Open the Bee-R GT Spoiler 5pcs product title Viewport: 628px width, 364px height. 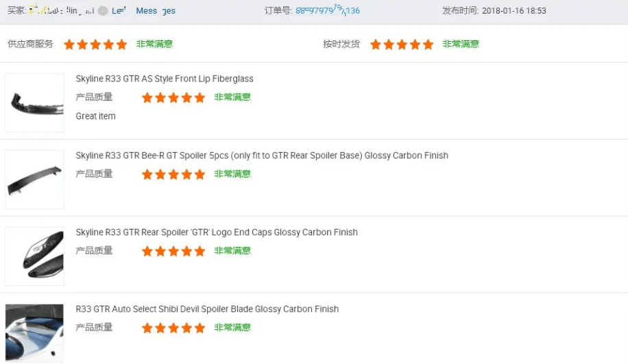(262, 156)
